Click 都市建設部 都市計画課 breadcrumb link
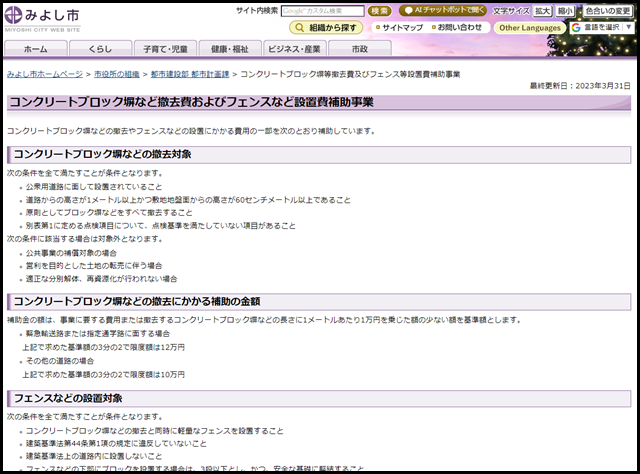The image size is (640, 474). tap(191, 75)
